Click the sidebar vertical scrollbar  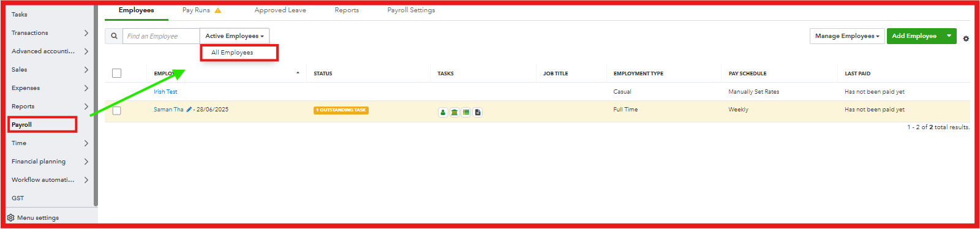pos(96,105)
